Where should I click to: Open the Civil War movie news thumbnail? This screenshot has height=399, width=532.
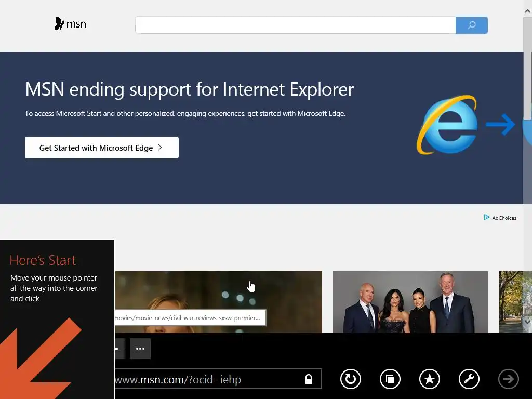[219, 302]
